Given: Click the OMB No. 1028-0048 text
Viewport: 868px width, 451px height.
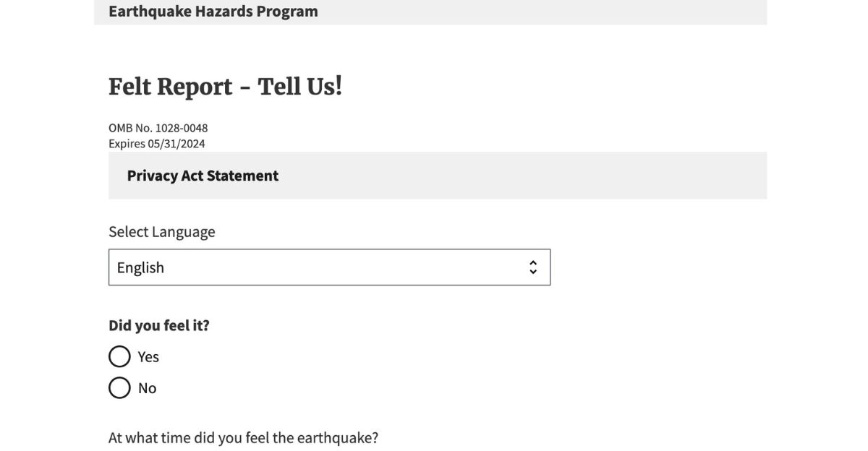Looking at the screenshot, I should [x=158, y=128].
